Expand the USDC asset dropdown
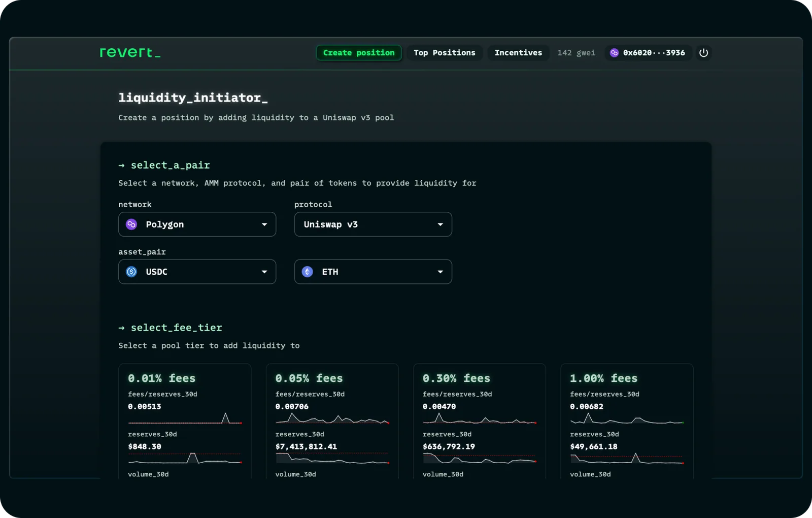812x518 pixels. [197, 272]
